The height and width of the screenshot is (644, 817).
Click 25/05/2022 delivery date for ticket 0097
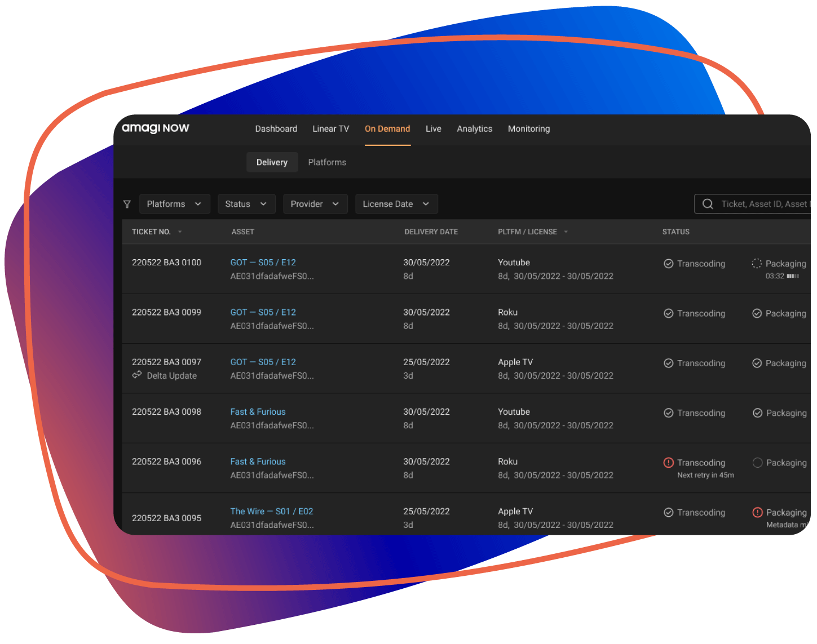(427, 362)
